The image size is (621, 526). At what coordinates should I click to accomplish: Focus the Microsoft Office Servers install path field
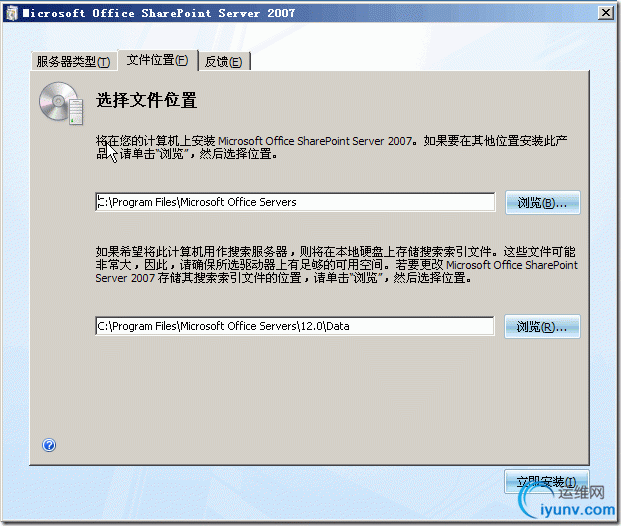coord(295,202)
